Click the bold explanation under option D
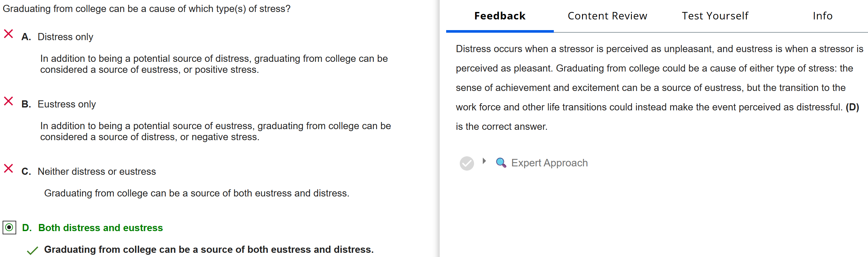Screen dimensions: 868x257 [x=208, y=249]
